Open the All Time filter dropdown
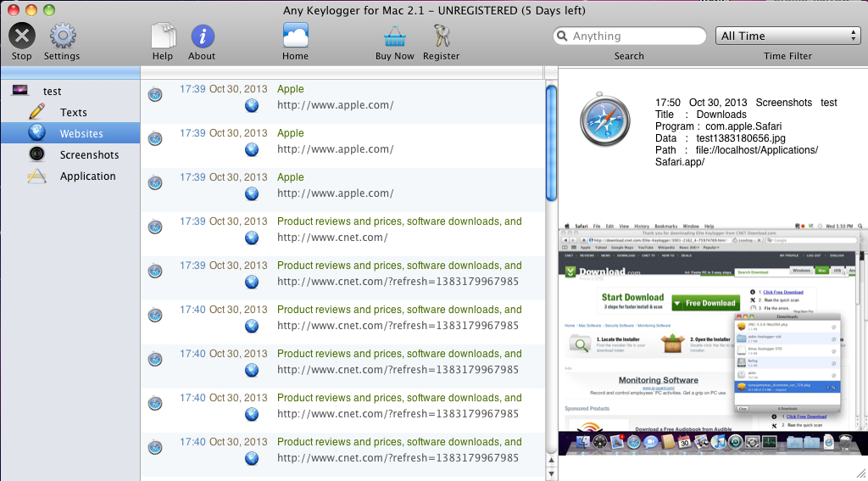Image resolution: width=868 pixels, height=481 pixels. (x=787, y=36)
